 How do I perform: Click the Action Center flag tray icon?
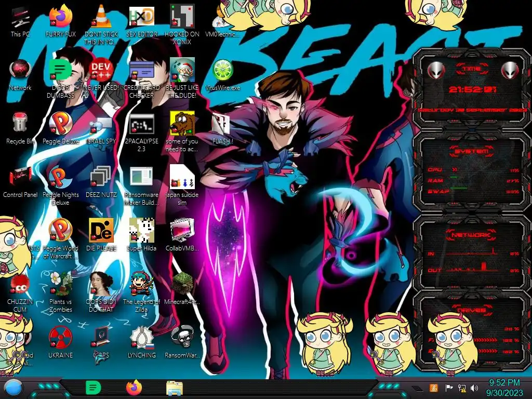coord(449,388)
